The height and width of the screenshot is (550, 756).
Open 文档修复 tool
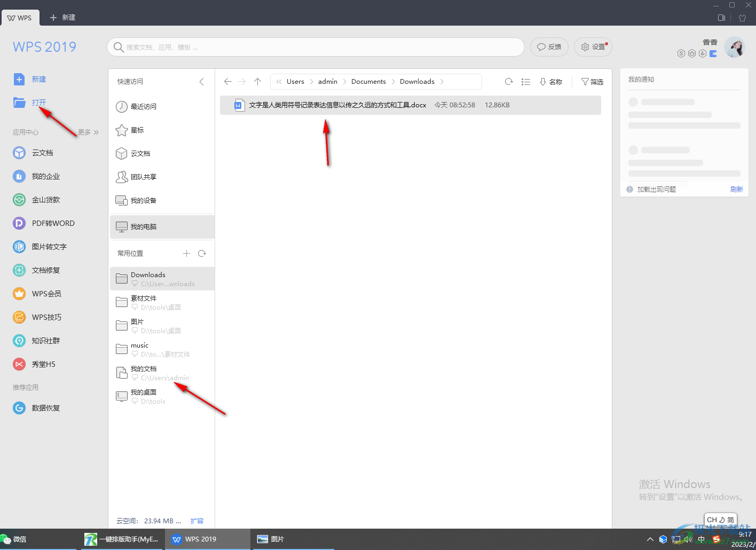point(36,270)
